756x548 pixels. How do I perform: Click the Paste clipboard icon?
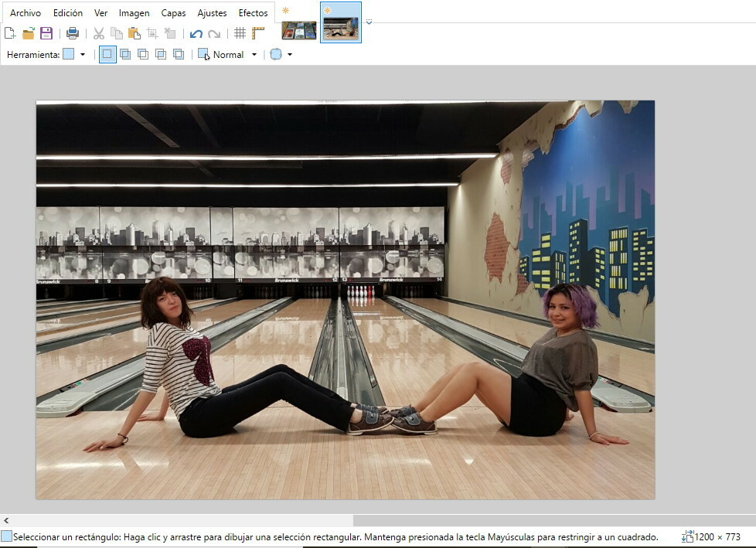pos(134,33)
